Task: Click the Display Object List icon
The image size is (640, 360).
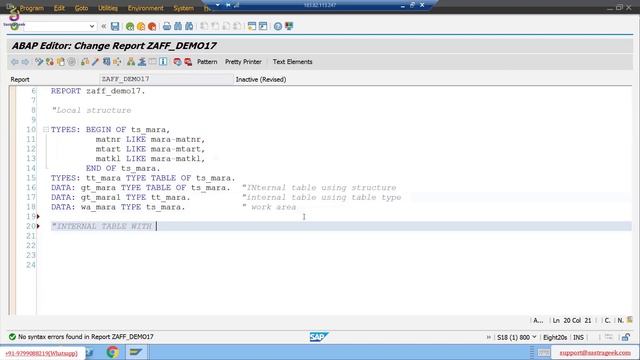Action: coord(131,62)
